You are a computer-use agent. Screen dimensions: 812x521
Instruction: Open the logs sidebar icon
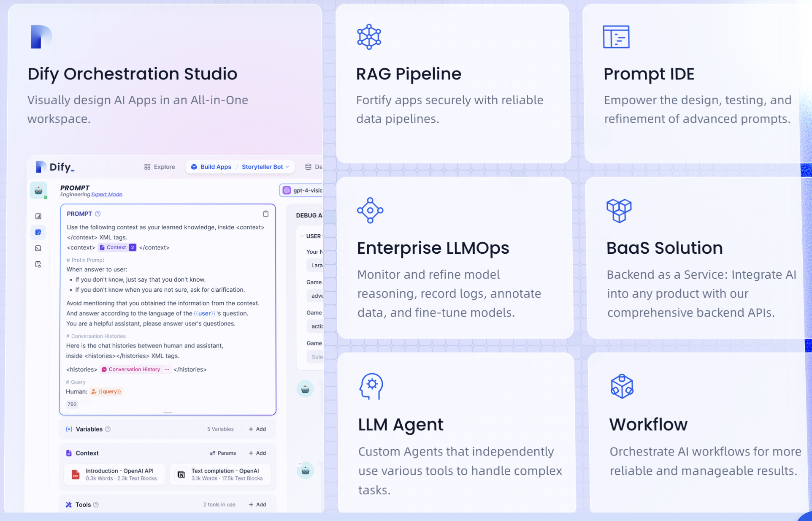(x=38, y=264)
